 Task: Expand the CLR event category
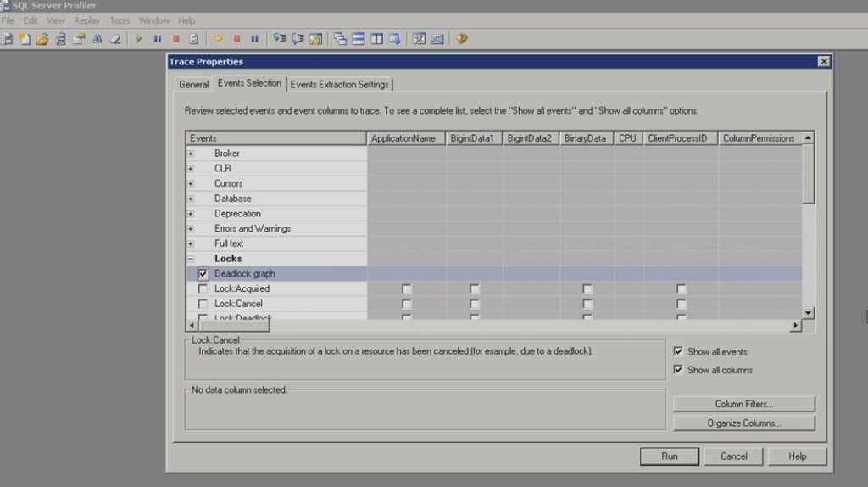(191, 169)
